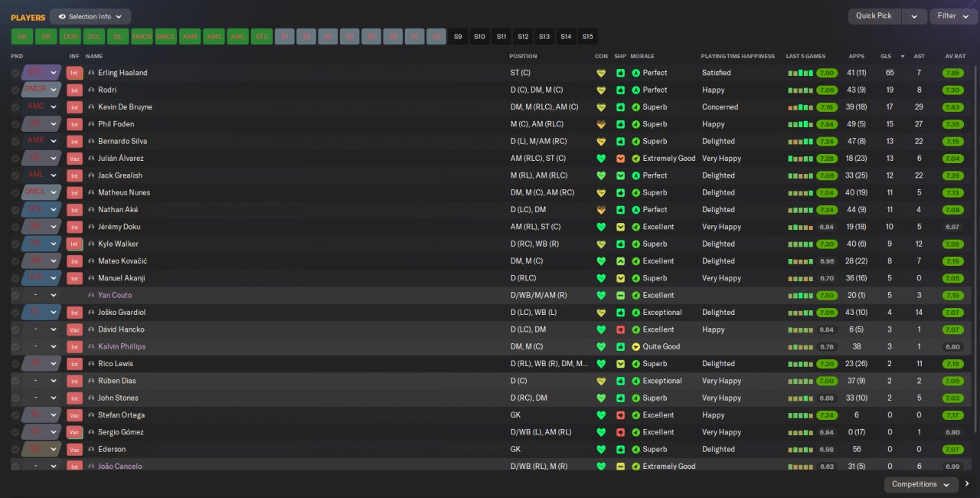The width and height of the screenshot is (980, 498).
Task: Click the Int status icon for Erling Haaland
Action: [74, 73]
